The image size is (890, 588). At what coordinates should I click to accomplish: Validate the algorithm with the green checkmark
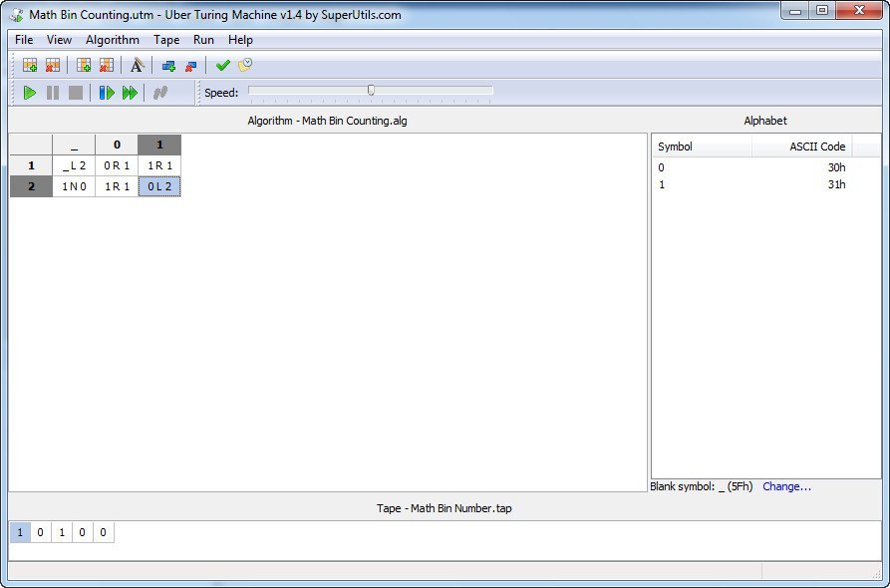222,64
